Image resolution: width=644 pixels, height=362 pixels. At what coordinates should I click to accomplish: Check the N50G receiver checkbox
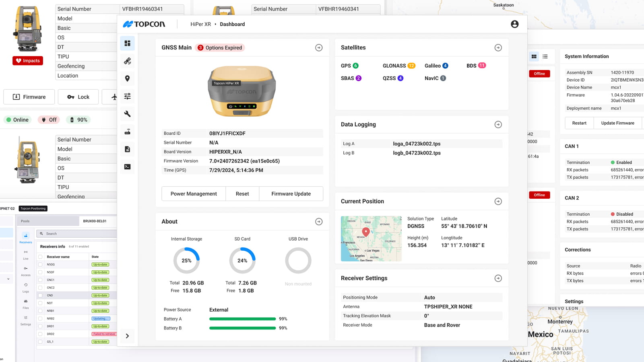(x=40, y=265)
